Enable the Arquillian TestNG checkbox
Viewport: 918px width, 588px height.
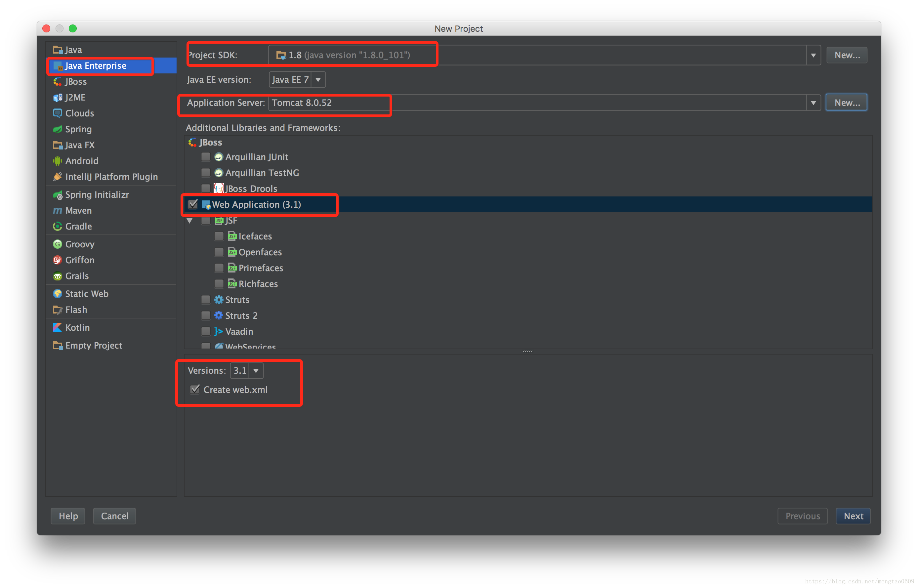(x=206, y=173)
